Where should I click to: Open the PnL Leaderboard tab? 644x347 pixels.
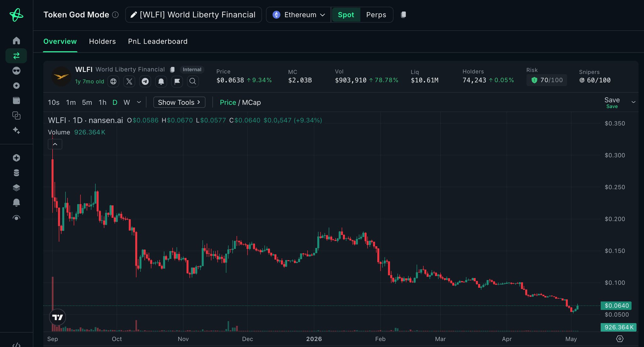pyautogui.click(x=158, y=41)
